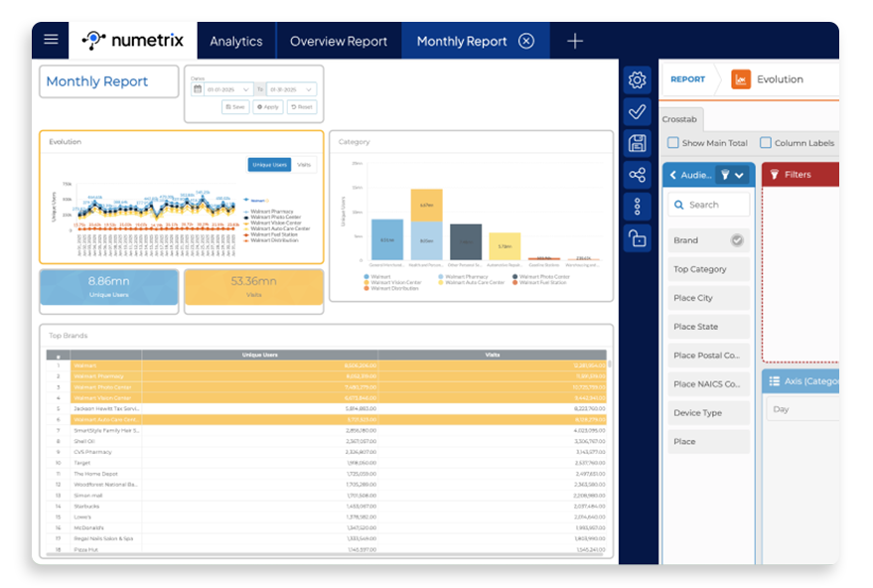
Task: Select the Place State field
Action: click(708, 327)
